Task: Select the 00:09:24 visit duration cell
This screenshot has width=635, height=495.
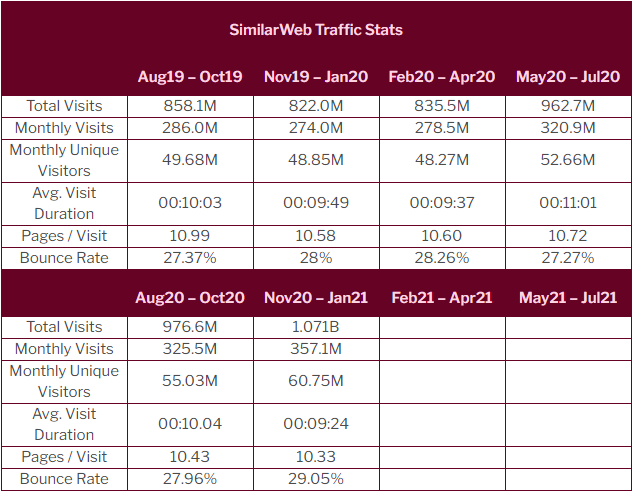Action: click(316, 424)
